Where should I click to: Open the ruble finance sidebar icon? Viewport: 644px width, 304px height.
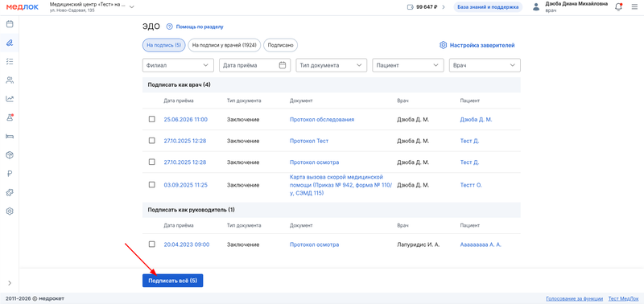10,174
